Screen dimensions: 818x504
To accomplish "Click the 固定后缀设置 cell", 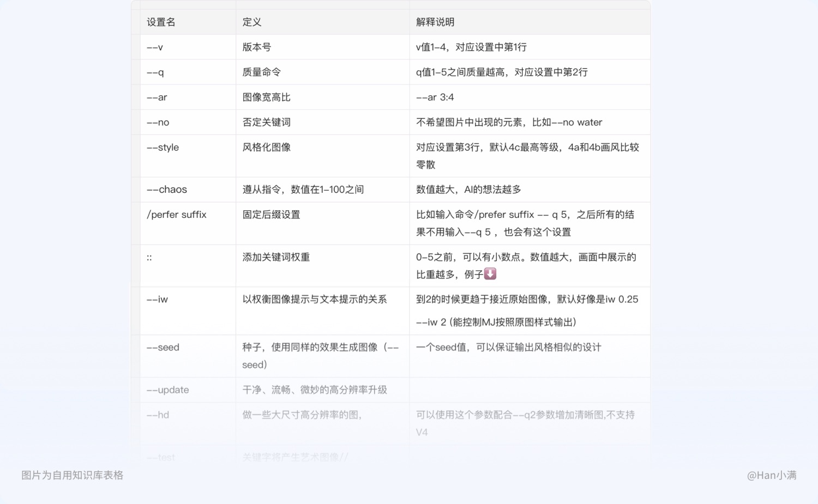I will pyautogui.click(x=323, y=224).
